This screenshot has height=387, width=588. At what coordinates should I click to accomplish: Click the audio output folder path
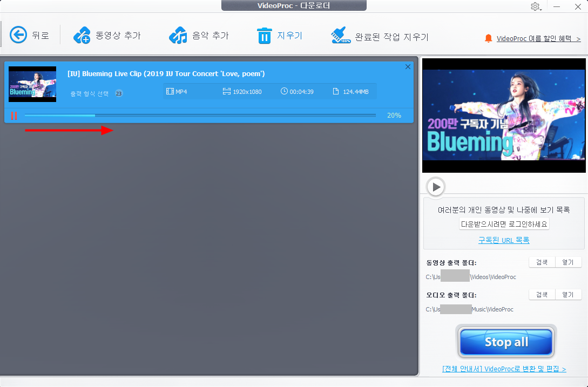click(x=470, y=309)
